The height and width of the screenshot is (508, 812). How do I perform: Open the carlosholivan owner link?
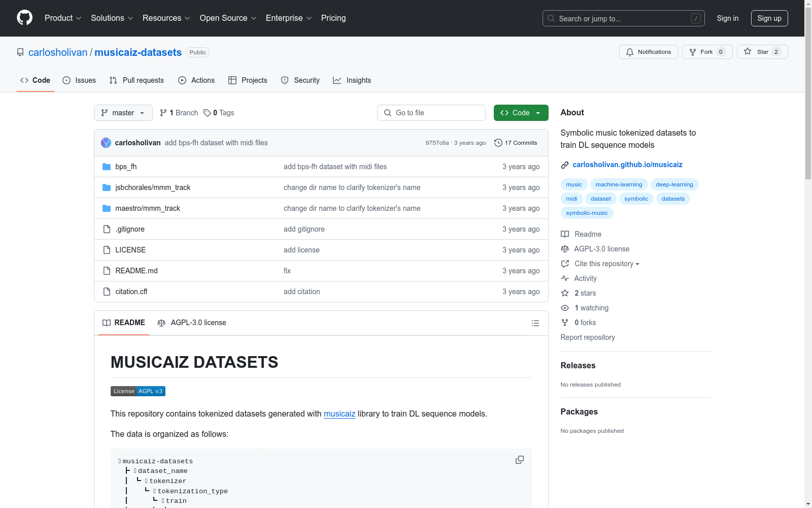(58, 52)
